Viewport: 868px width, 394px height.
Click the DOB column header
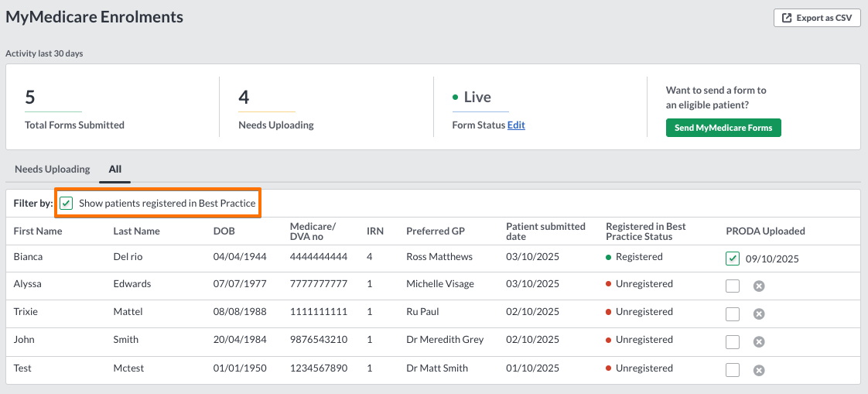tap(224, 231)
